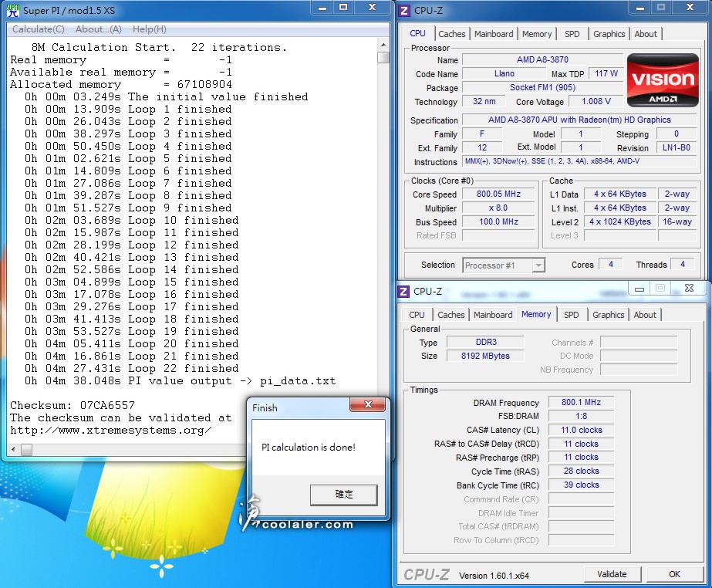Minimize the upper CPU-Z window
Screen dimensions: 712x588
639,8
